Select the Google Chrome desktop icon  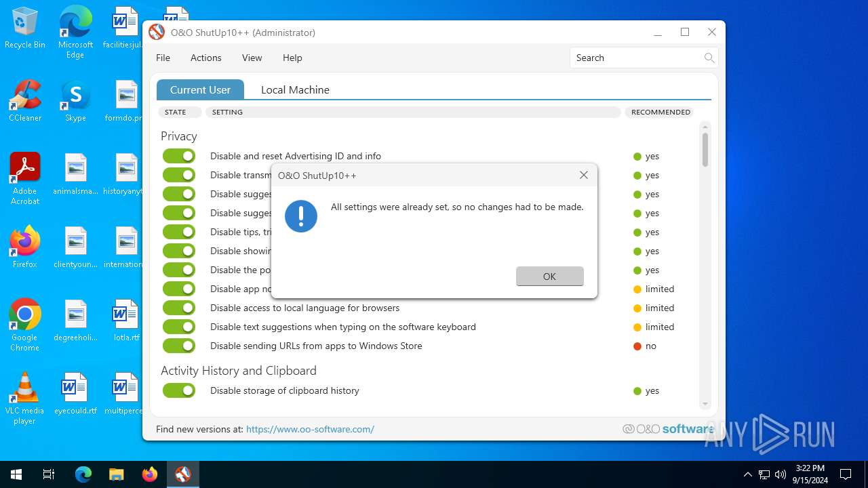pos(25,325)
